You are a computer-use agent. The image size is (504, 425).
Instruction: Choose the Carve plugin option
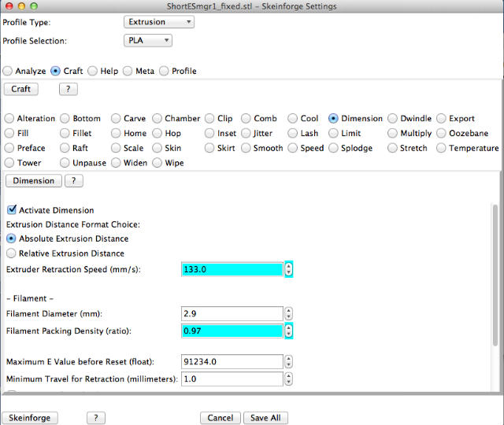[116, 118]
